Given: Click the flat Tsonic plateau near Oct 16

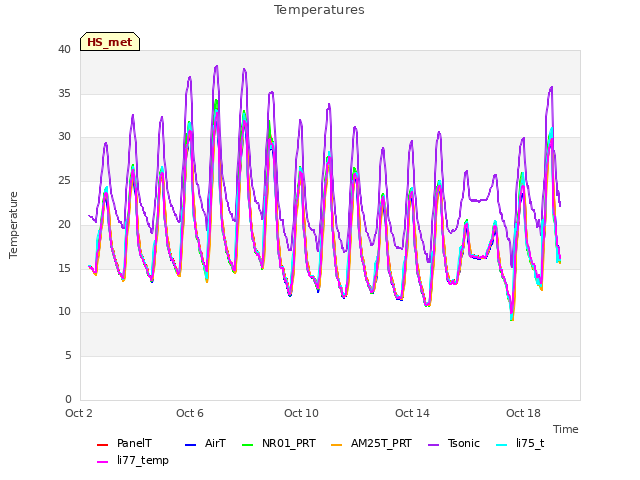Looking at the screenshot, I should [x=479, y=200].
